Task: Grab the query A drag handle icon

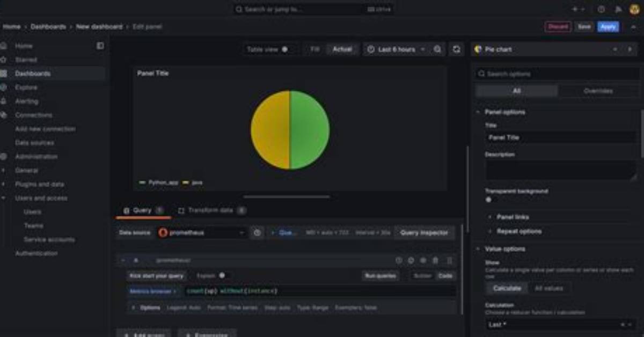Action: coord(449,260)
